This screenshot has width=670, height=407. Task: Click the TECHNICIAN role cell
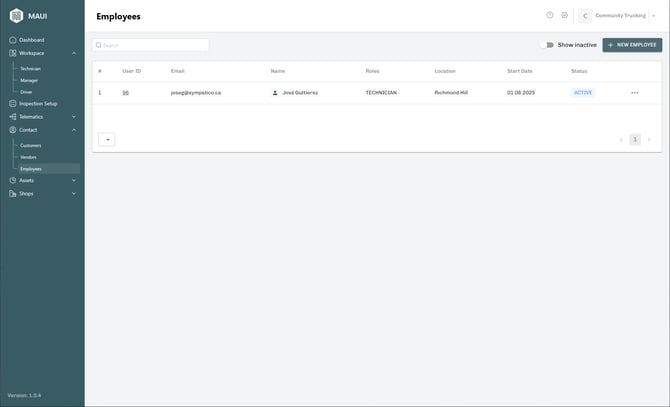click(381, 93)
